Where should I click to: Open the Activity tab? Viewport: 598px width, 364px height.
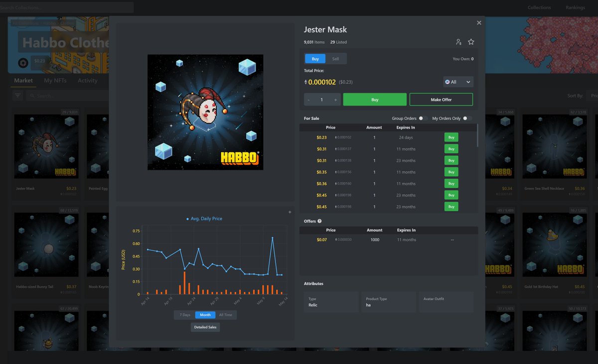click(88, 80)
